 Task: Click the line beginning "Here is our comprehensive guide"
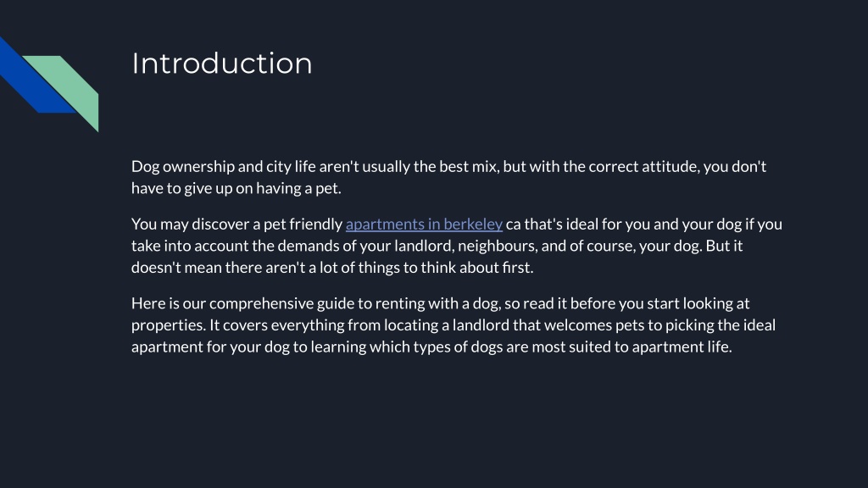pos(441,303)
